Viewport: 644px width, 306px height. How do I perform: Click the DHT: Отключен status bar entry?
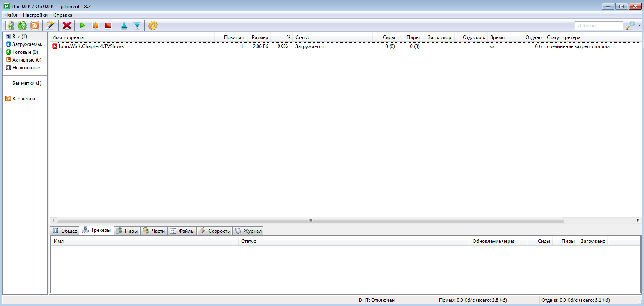point(377,300)
